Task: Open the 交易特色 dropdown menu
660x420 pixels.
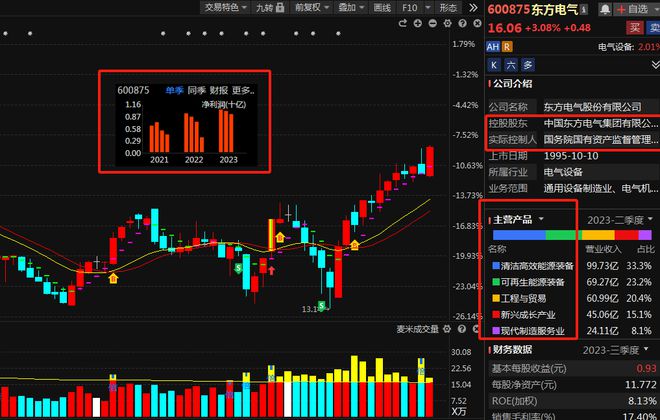Action: (225, 7)
